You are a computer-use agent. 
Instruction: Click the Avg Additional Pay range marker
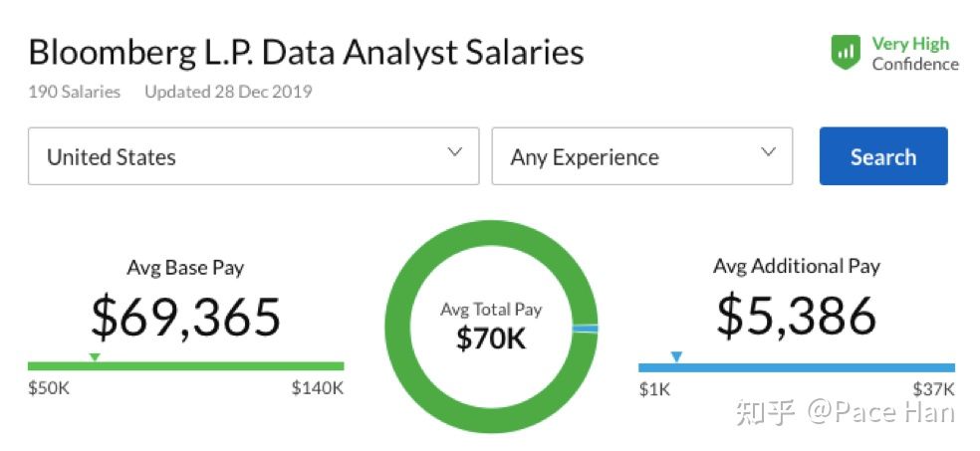(x=676, y=356)
